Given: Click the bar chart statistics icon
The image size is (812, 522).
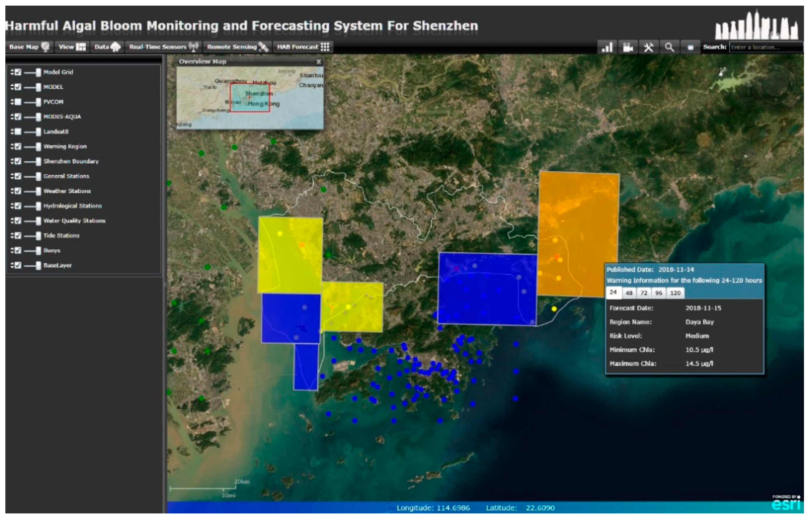Looking at the screenshot, I should [x=607, y=47].
